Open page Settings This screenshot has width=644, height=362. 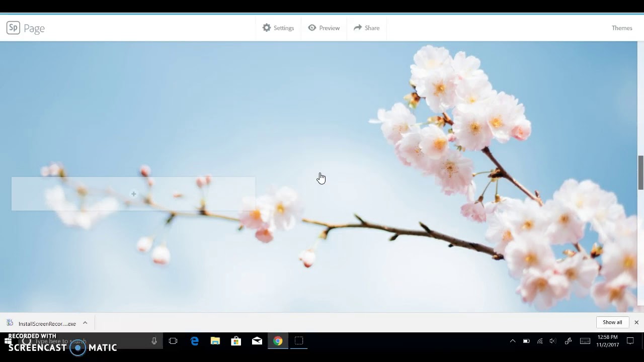278,28
